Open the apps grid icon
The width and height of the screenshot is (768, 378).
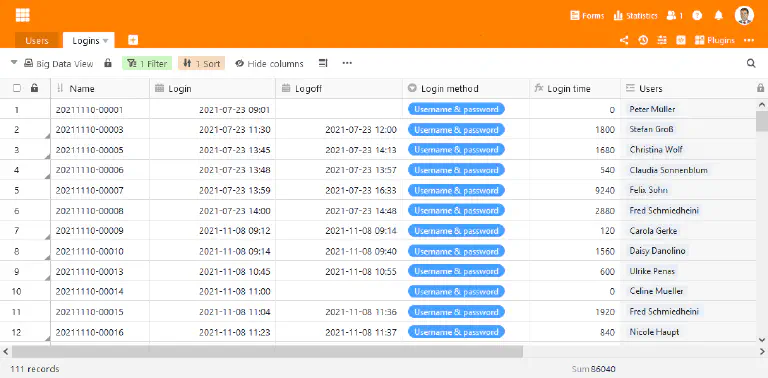click(x=23, y=15)
